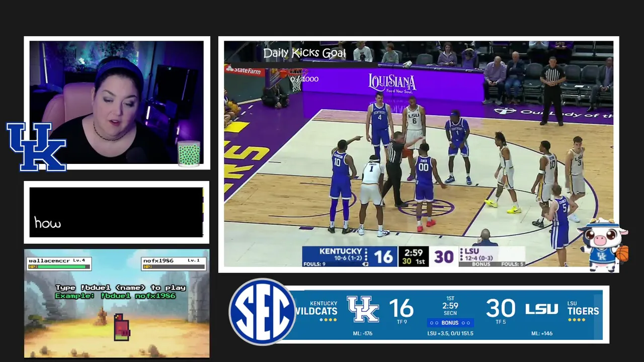644x362 pixels.
Task: Click wallacemccr's HP bar
Action: 59,267
